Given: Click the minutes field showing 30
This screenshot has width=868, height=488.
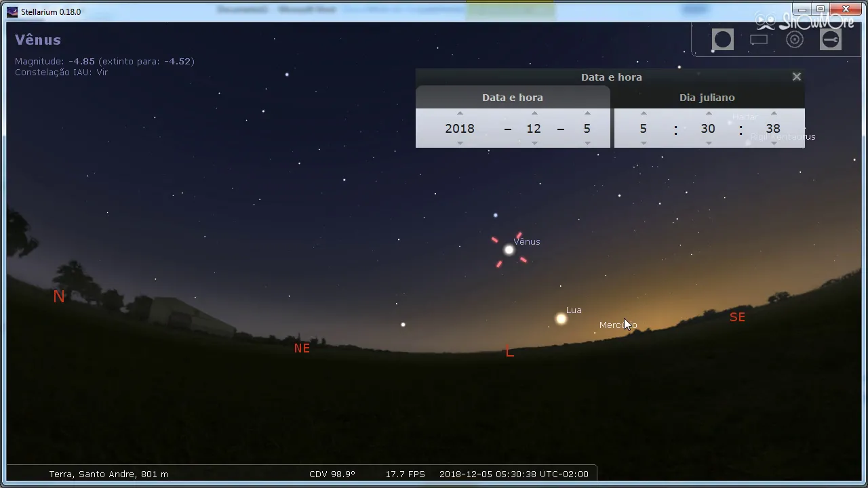Looking at the screenshot, I should 708,129.
